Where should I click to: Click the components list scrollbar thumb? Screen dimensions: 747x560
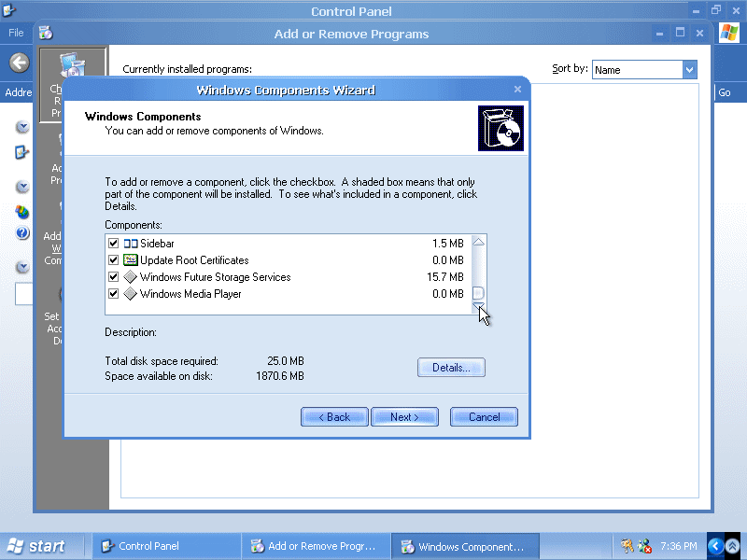478,292
